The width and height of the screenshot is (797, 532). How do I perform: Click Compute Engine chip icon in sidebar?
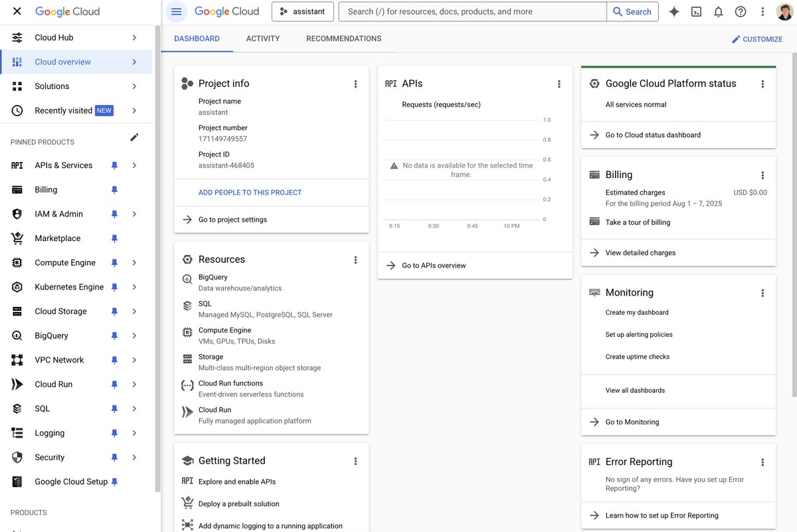(x=17, y=262)
